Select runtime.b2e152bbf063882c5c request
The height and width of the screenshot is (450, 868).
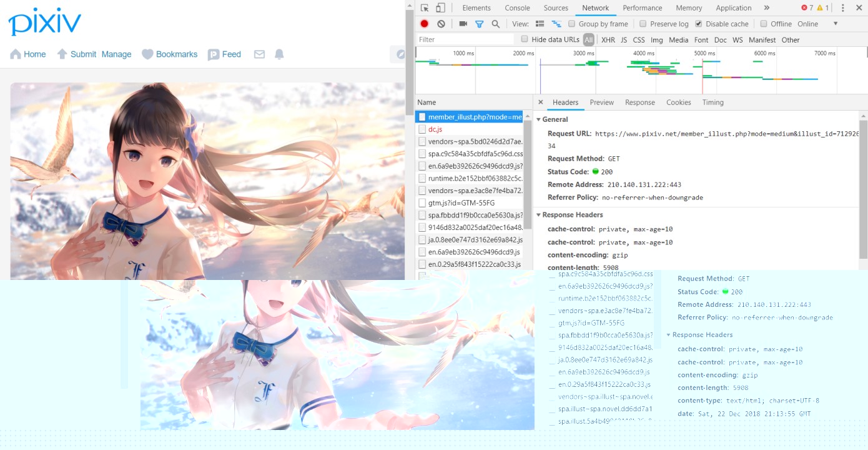pyautogui.click(x=469, y=178)
